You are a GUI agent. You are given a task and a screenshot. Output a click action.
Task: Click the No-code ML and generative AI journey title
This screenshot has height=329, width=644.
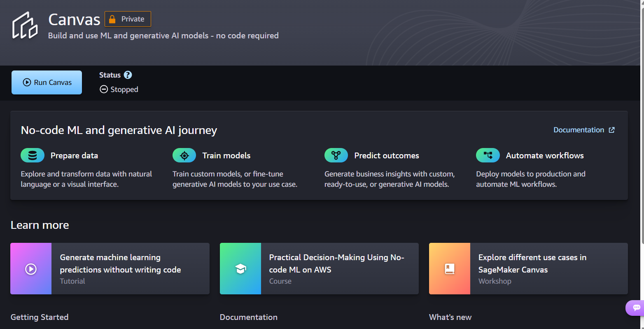pyautogui.click(x=119, y=130)
